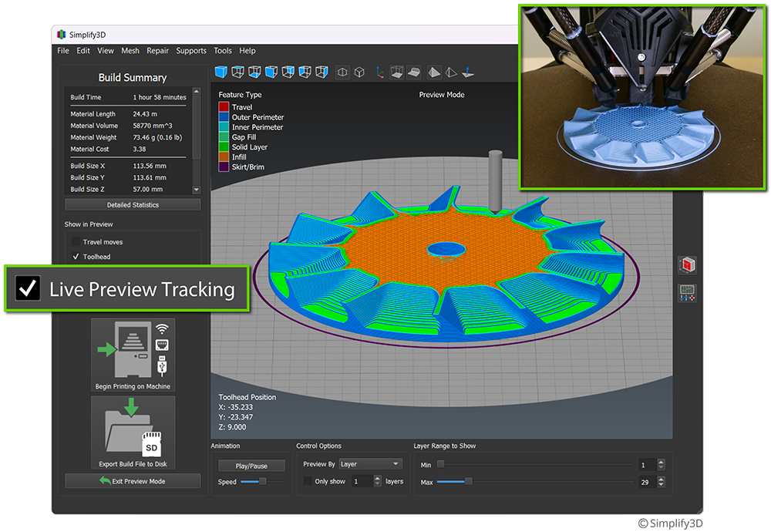Increase the Max layer stepper value
Viewport: 771px width, 532px height.
pyautogui.click(x=662, y=479)
